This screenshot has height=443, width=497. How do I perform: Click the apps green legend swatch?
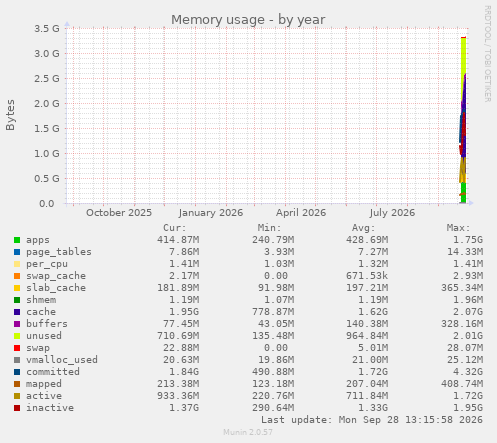[17, 240]
